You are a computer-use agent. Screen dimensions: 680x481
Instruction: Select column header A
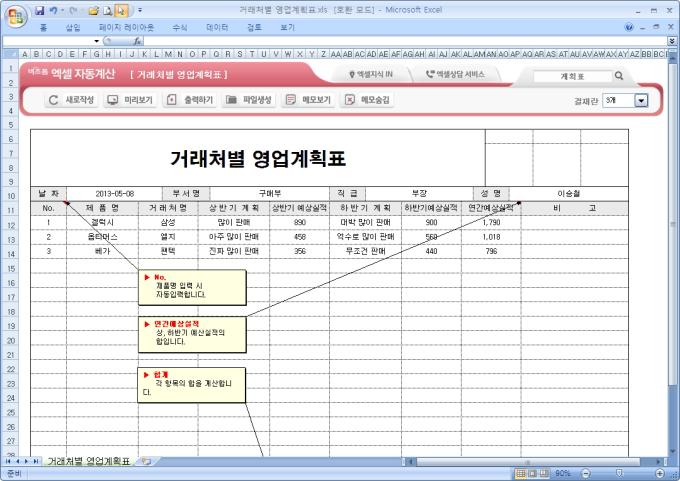coord(25,54)
